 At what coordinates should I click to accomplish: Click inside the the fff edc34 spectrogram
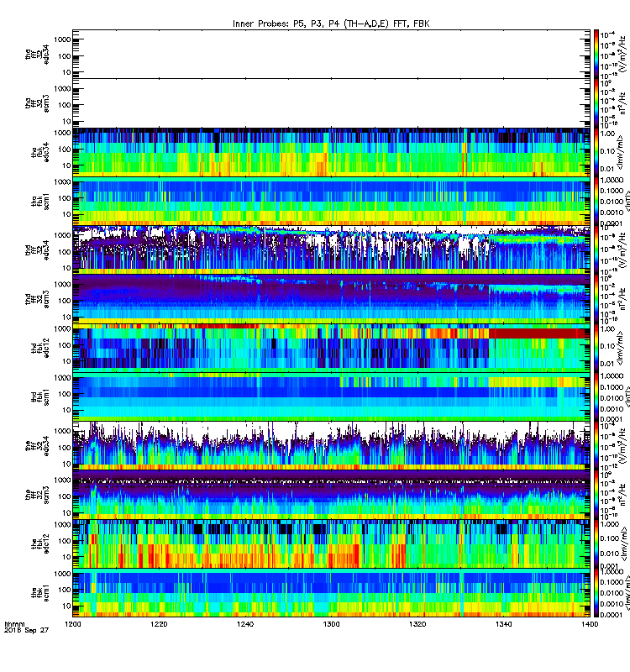pyautogui.click(x=331, y=446)
